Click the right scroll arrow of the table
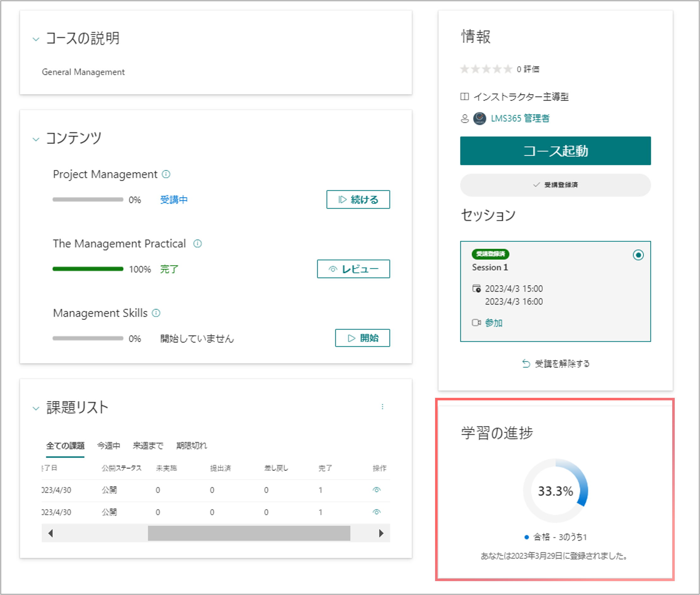 [381, 533]
